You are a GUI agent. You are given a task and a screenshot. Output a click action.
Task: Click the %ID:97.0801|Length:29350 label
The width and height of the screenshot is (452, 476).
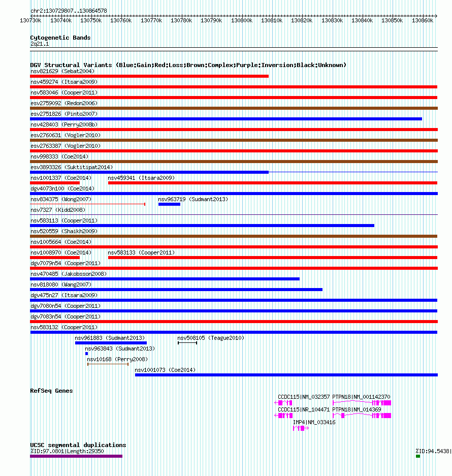(67, 451)
